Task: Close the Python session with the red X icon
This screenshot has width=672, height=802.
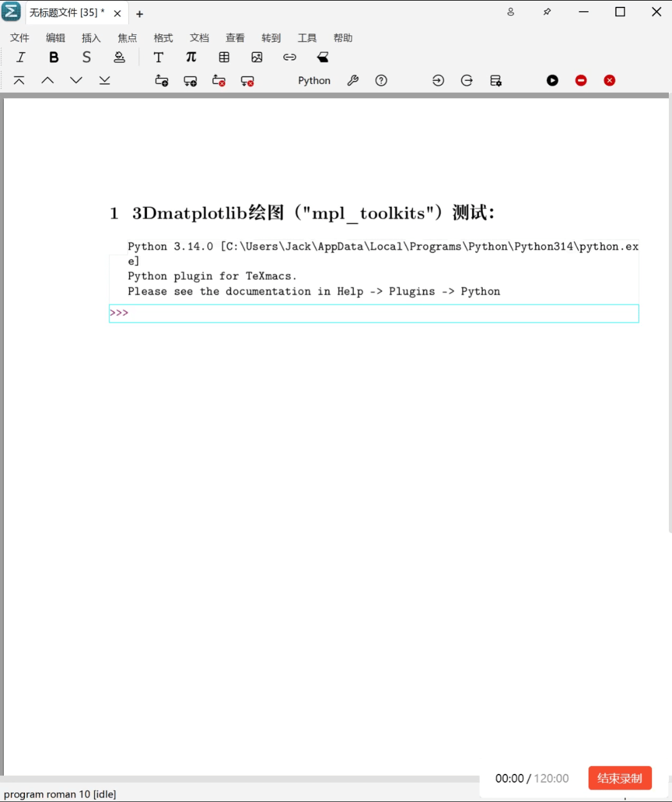Action: 609,80
